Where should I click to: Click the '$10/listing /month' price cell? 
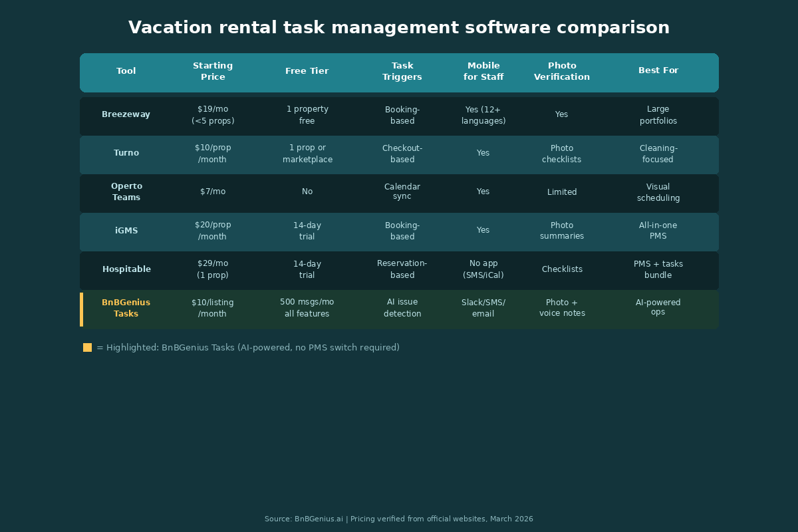pyautogui.click(x=213, y=308)
